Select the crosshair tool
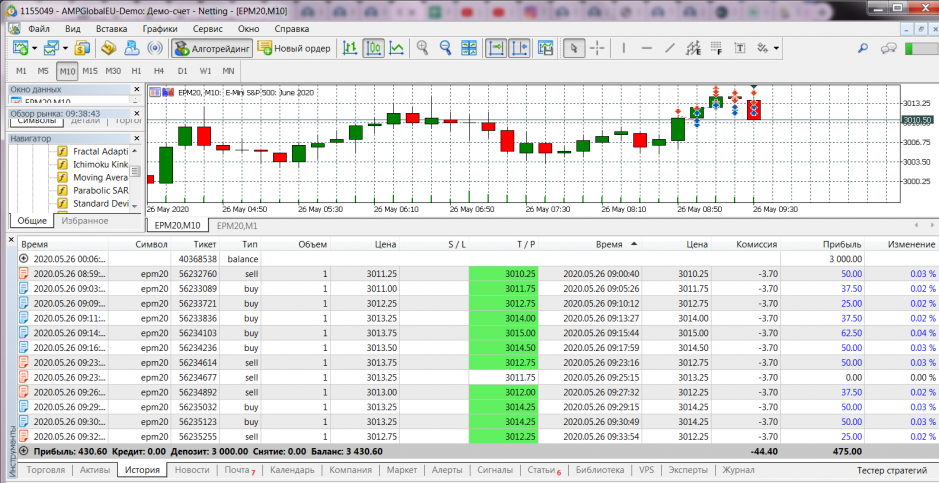The height and width of the screenshot is (483, 939). (598, 48)
